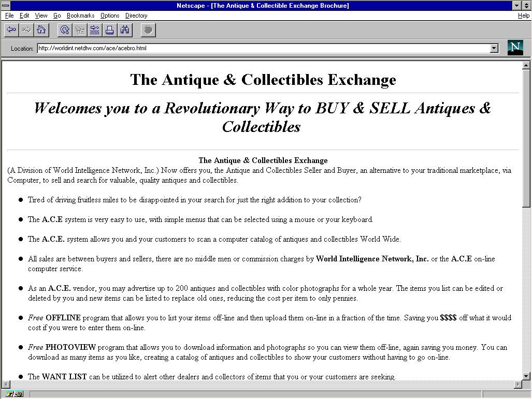Open the window control menu box
This screenshot has width=532, height=399.
(x=5, y=5)
